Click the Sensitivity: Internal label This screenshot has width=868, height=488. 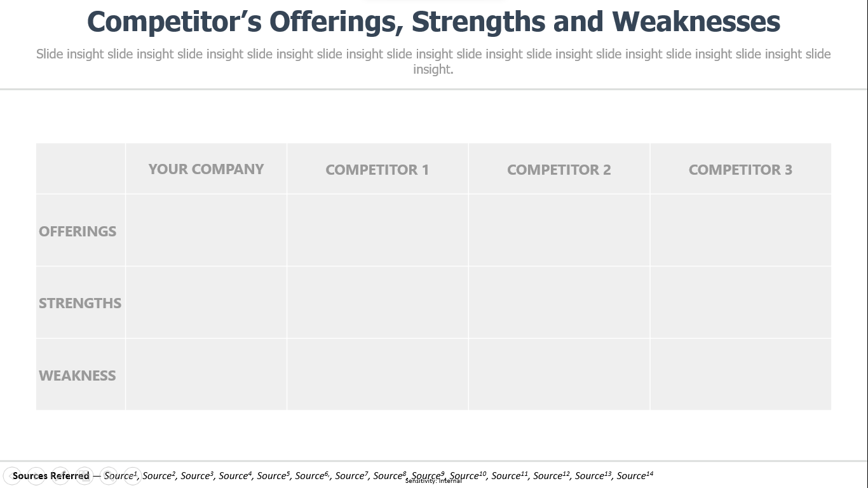(x=433, y=481)
